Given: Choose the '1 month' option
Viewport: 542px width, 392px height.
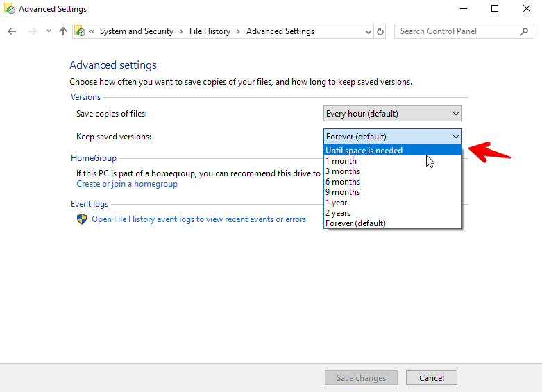Looking at the screenshot, I should 393,161.
